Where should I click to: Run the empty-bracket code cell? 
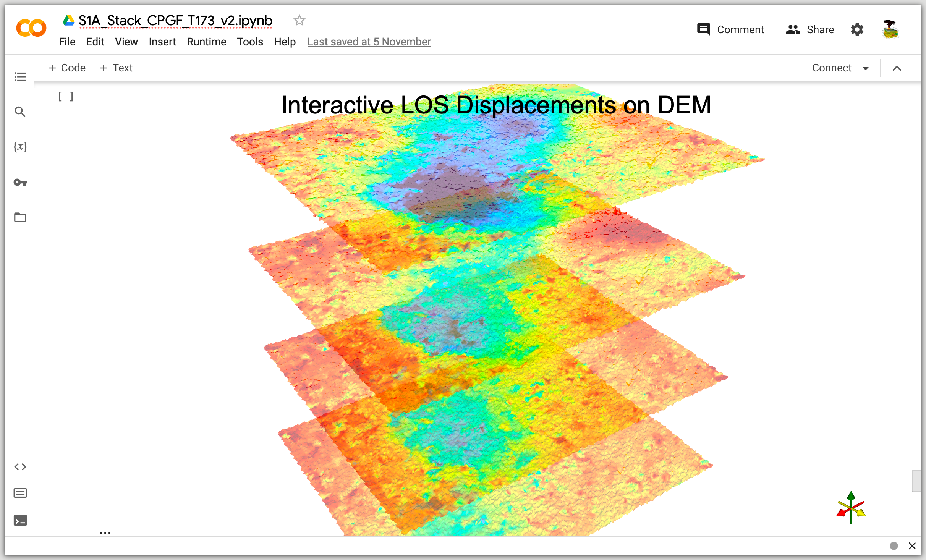click(66, 97)
